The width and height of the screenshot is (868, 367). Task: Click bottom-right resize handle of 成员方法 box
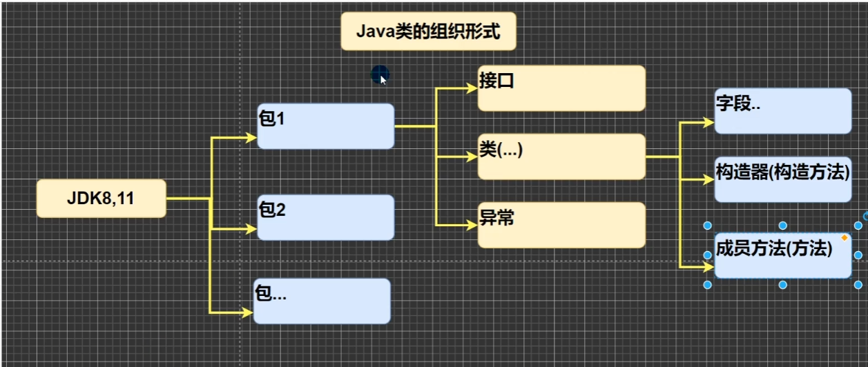coord(858,284)
